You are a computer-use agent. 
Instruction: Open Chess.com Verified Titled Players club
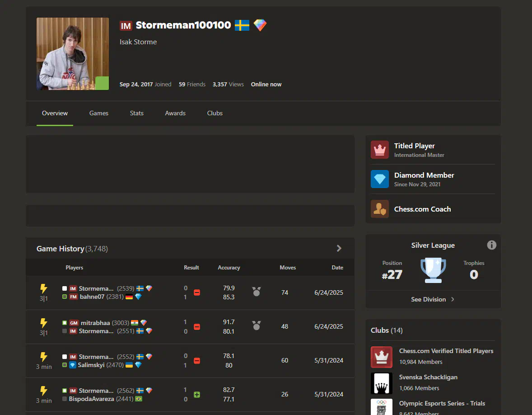pyautogui.click(x=446, y=351)
